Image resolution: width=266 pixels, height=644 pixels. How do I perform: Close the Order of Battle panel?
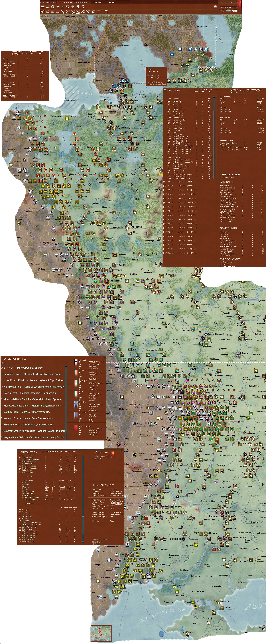105,358
